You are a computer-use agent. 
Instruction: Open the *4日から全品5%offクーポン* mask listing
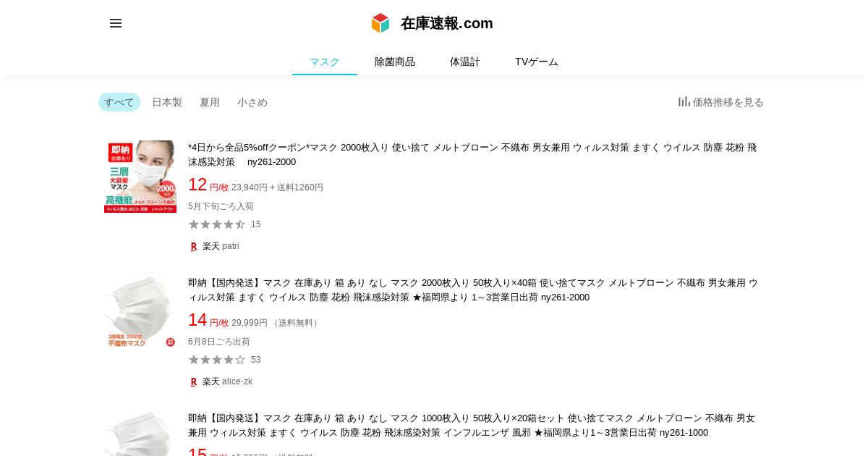[472, 154]
